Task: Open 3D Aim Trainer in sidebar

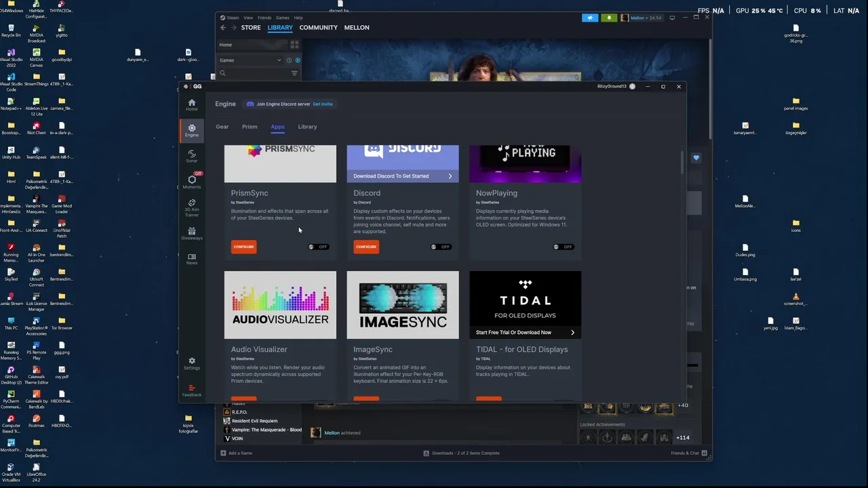Action: pyautogui.click(x=192, y=207)
